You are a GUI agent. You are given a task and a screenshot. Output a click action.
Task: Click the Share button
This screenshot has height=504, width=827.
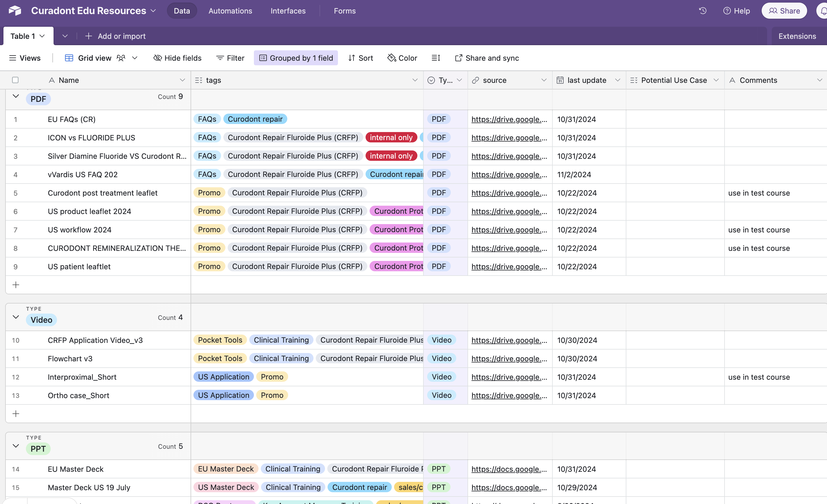[784, 11]
